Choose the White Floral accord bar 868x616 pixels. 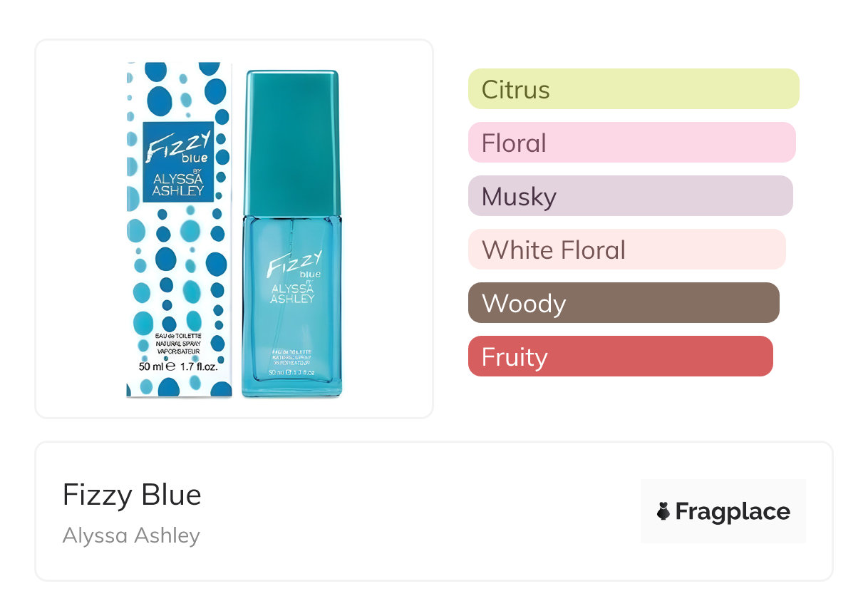[x=626, y=250]
